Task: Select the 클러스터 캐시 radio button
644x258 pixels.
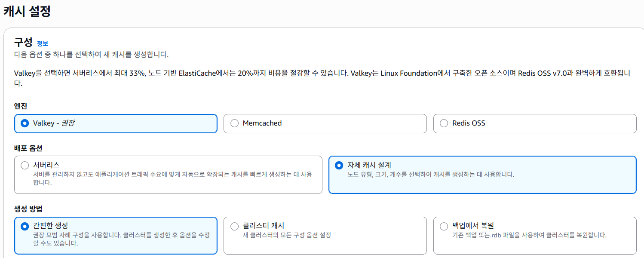Action: 234,226
